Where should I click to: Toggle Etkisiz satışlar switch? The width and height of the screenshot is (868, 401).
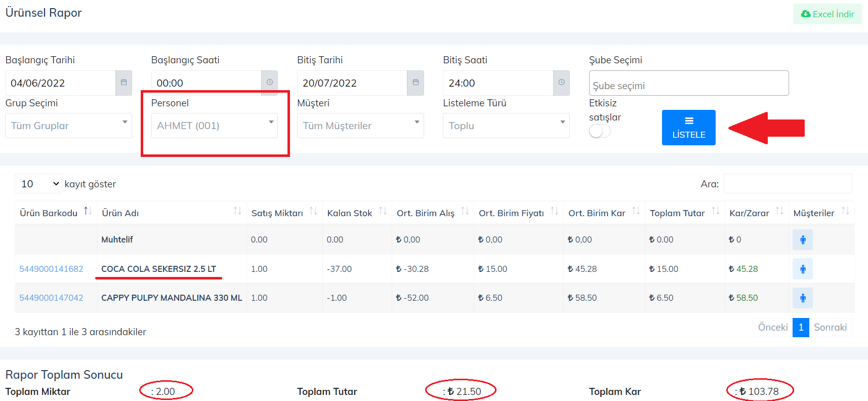[600, 131]
